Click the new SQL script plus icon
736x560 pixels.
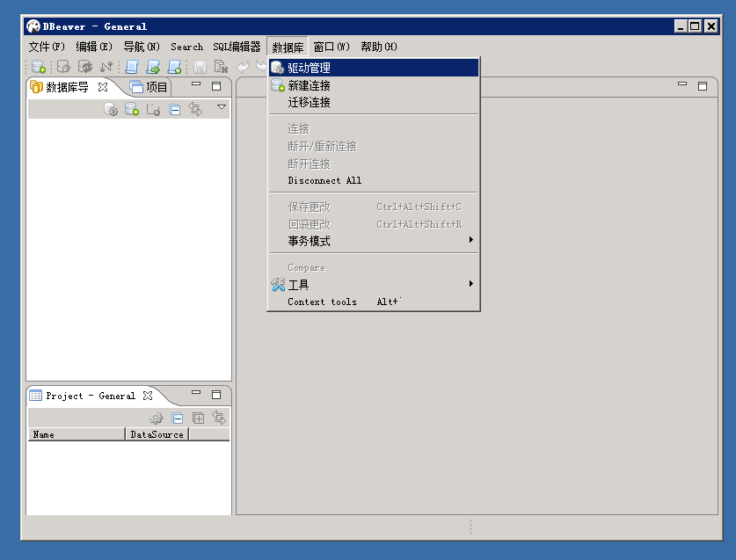(x=175, y=67)
